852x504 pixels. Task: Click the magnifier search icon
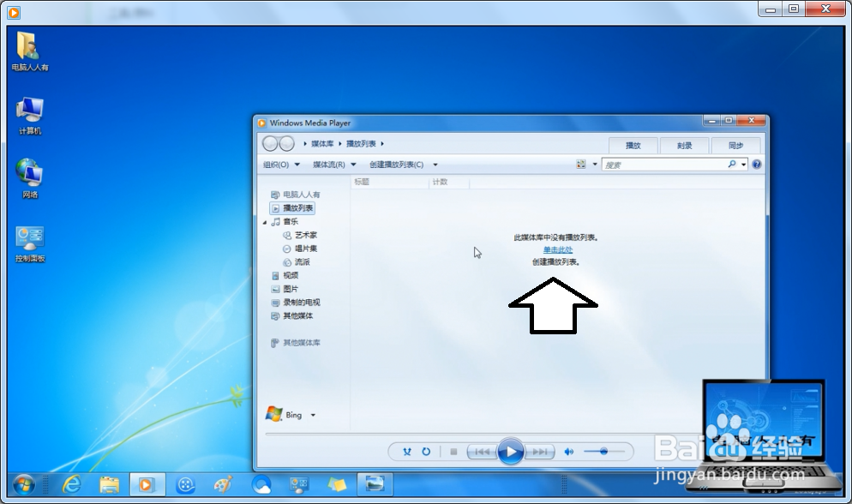(x=732, y=164)
